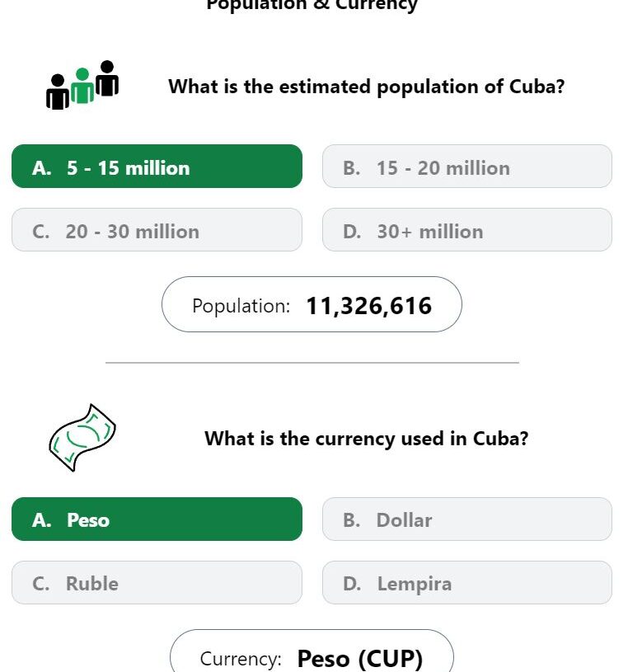Select answer A, 5 - 15 million
Image resolution: width=628 pixels, height=672 pixels.
157,167
